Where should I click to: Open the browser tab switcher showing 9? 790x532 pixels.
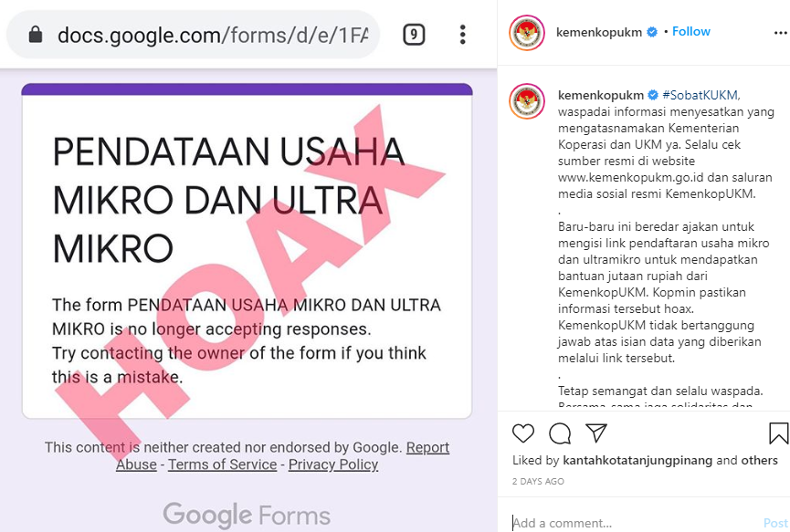pos(414,35)
